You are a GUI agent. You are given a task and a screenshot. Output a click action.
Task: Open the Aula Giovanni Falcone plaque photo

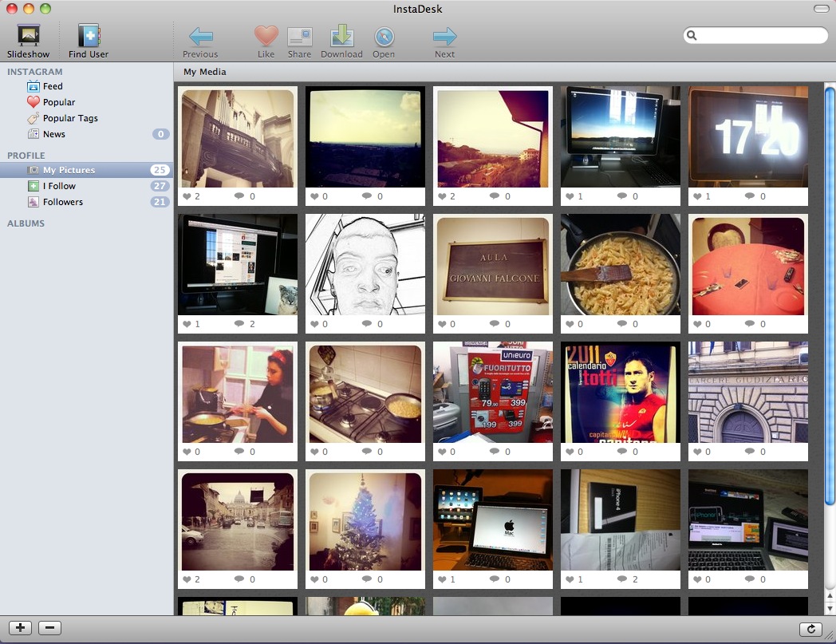(x=493, y=266)
